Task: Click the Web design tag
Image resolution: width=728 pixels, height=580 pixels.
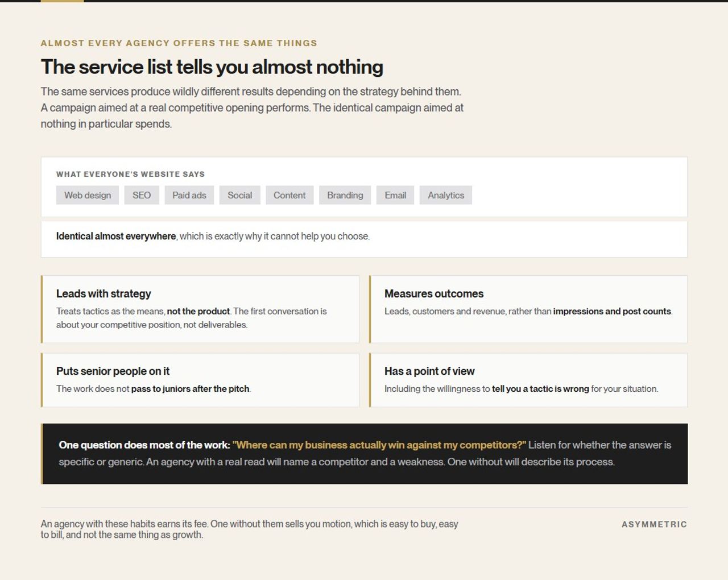Action: [88, 195]
